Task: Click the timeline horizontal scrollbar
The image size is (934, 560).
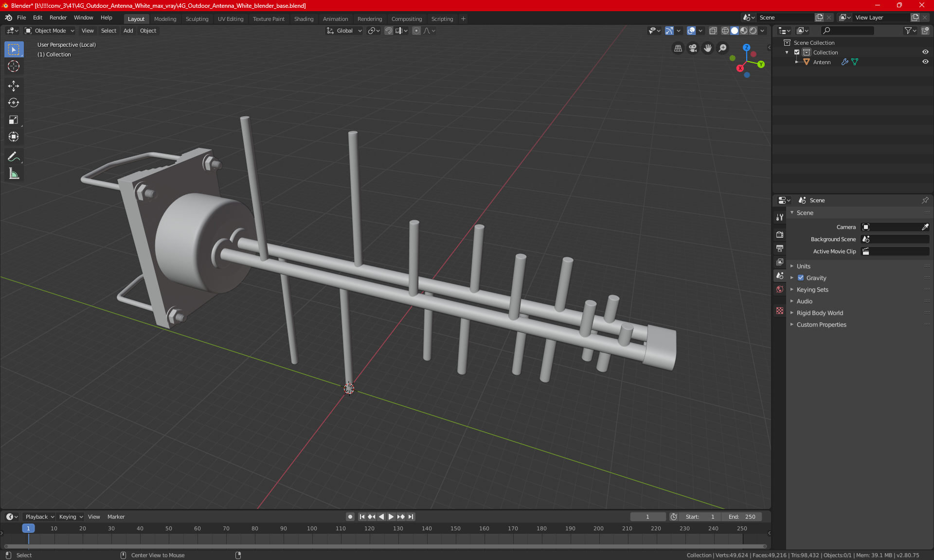Action: pyautogui.click(x=385, y=546)
